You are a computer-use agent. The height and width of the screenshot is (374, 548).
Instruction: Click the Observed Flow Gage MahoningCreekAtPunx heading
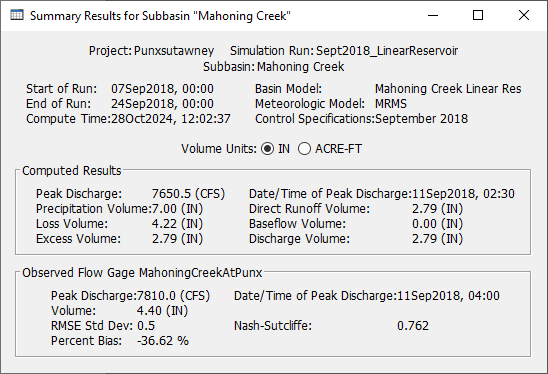pyautogui.click(x=142, y=273)
